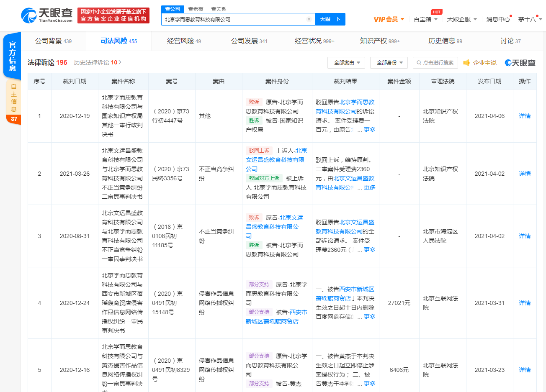Expand the 百宝箱 dropdown menu

425,19
